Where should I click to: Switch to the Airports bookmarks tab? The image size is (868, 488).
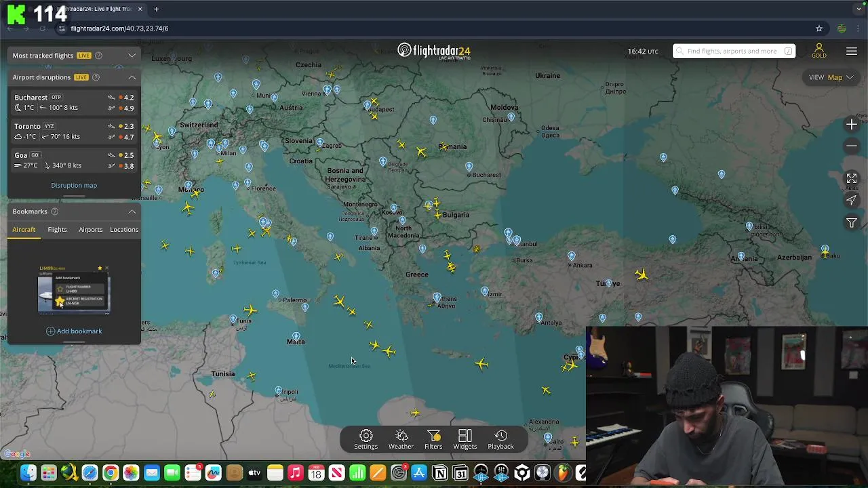pos(90,230)
